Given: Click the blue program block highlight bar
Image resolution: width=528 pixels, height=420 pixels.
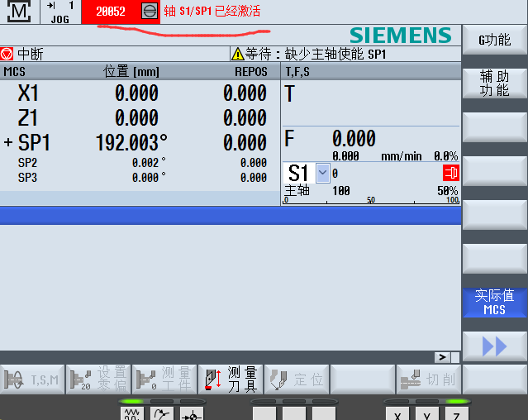Looking at the screenshot, I should coord(231,216).
